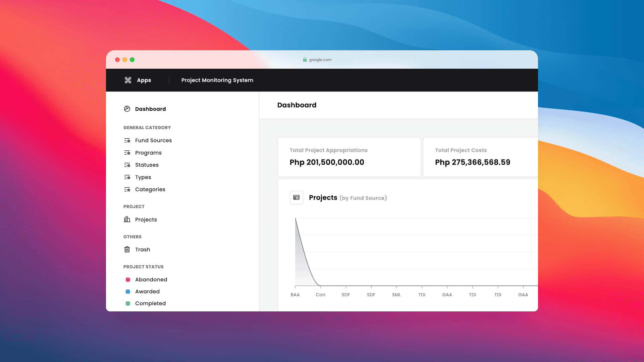Click the Projects building icon in sidebar

(x=127, y=220)
